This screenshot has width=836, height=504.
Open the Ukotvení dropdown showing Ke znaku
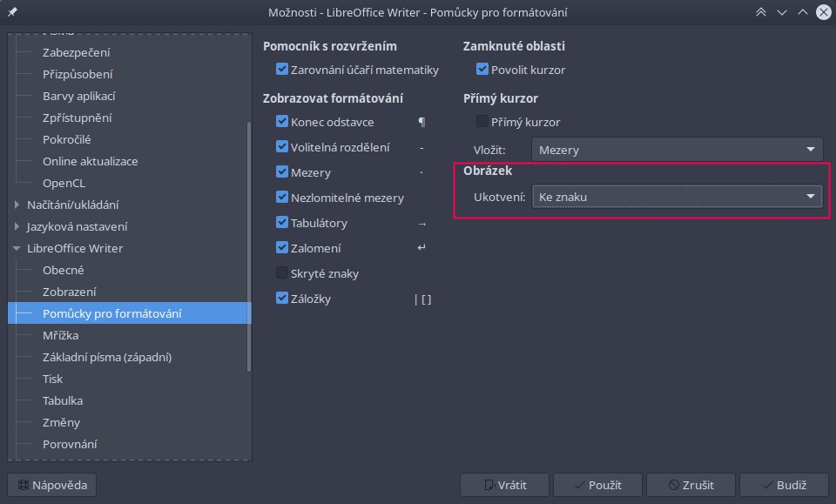tap(678, 197)
